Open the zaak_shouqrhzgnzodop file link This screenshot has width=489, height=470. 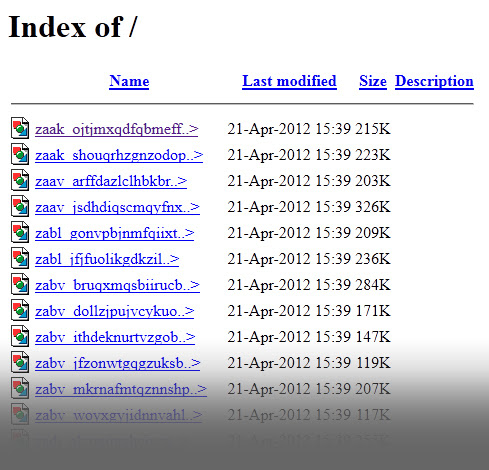pos(119,155)
